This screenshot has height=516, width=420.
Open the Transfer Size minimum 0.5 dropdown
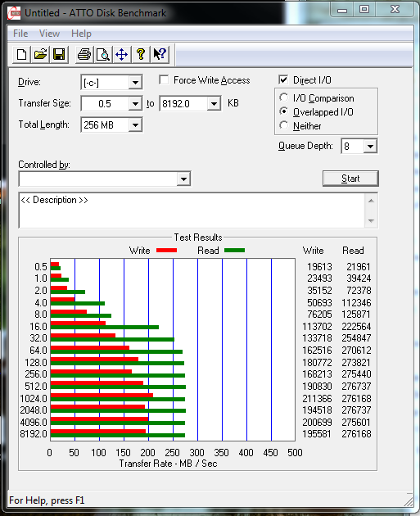[x=135, y=104]
